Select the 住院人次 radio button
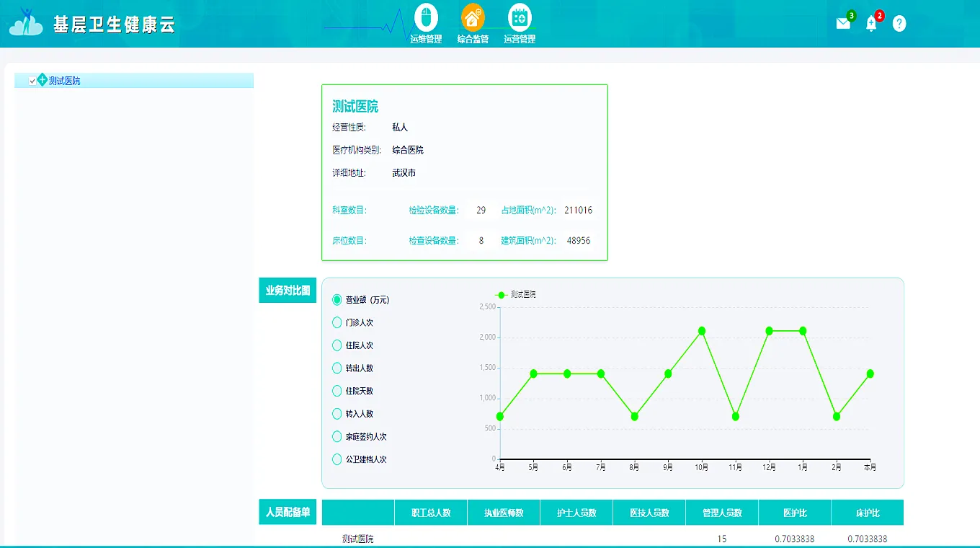The width and height of the screenshot is (980, 548). [x=337, y=345]
